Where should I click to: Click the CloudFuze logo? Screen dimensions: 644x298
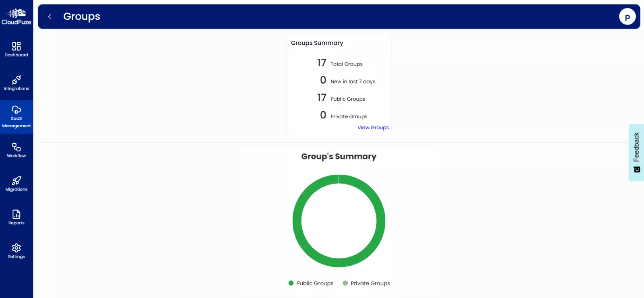(x=16, y=17)
